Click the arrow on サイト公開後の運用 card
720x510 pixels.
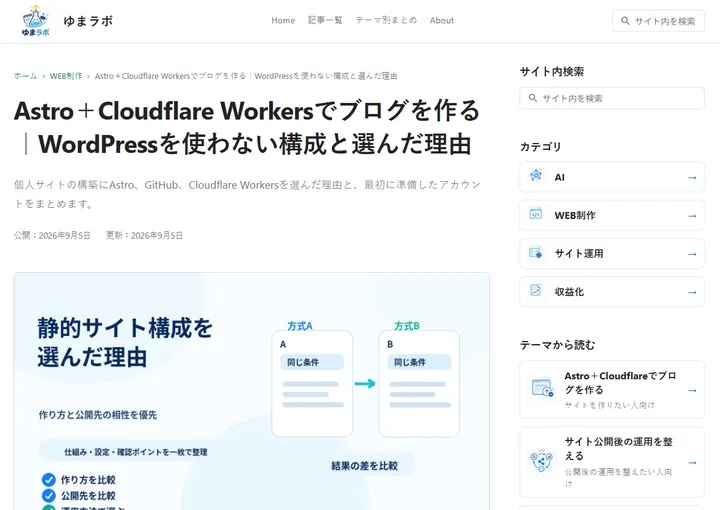pyautogui.click(x=692, y=463)
